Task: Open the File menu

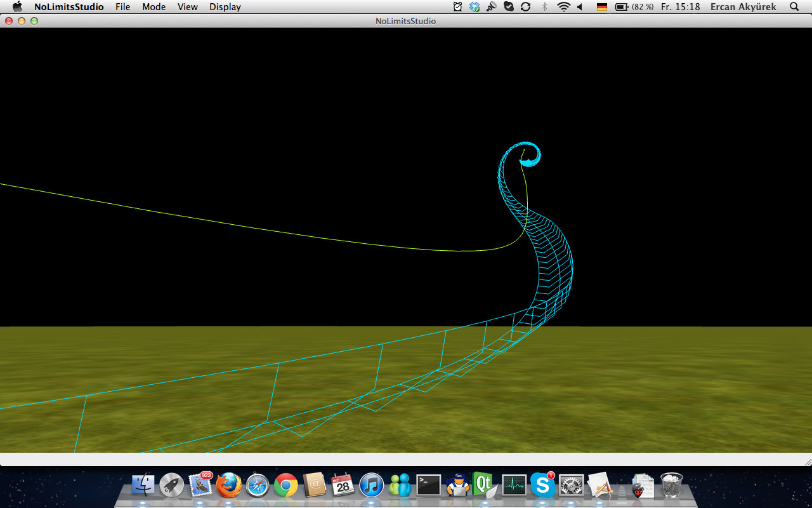Action: (122, 7)
